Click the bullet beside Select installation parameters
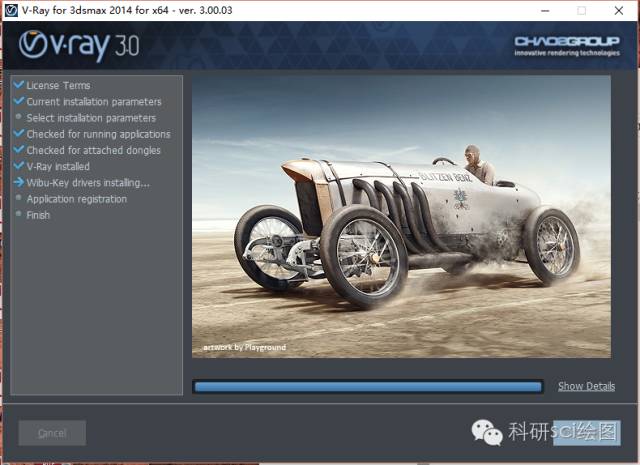 [18, 116]
